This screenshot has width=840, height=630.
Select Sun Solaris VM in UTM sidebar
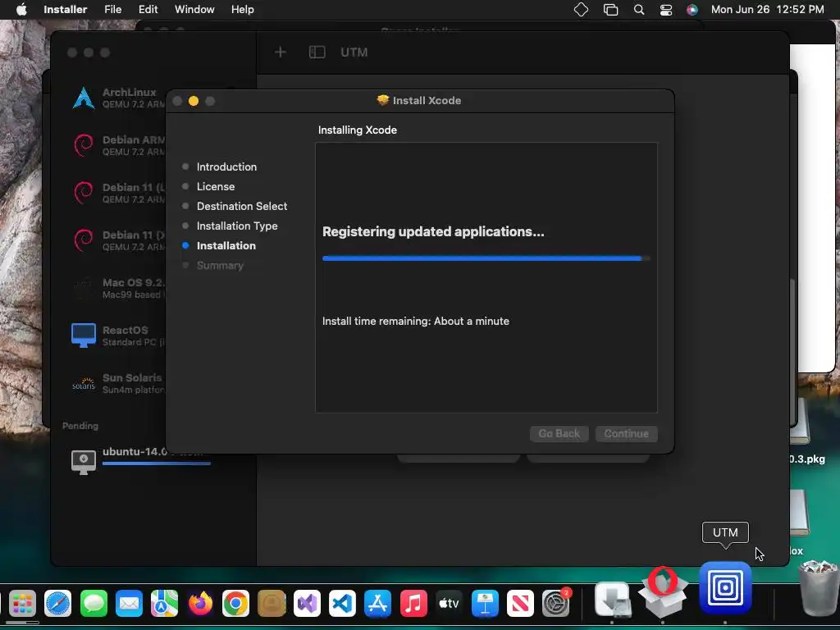point(119,383)
